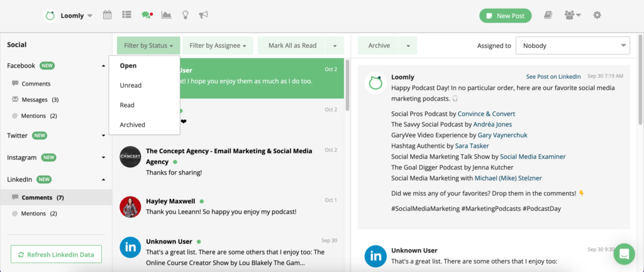The height and width of the screenshot is (272, 644).
Task: Expand the Instagram section
Action: pos(104,157)
